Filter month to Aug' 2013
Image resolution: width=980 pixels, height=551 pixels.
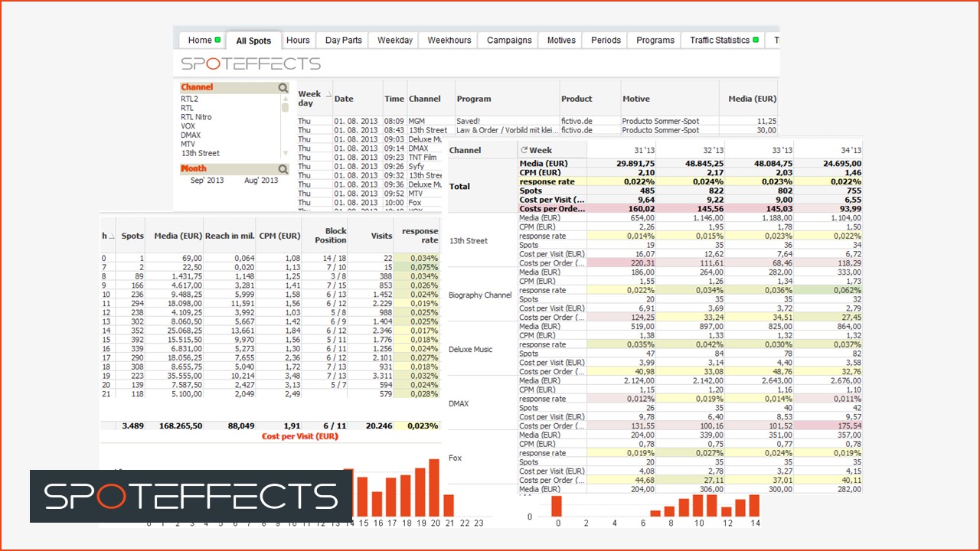tap(261, 181)
